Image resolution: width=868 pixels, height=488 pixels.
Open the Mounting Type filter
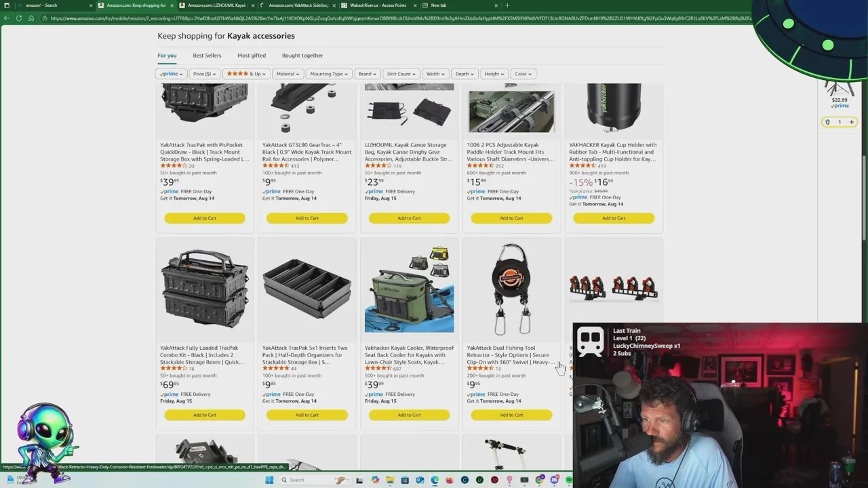pos(329,74)
